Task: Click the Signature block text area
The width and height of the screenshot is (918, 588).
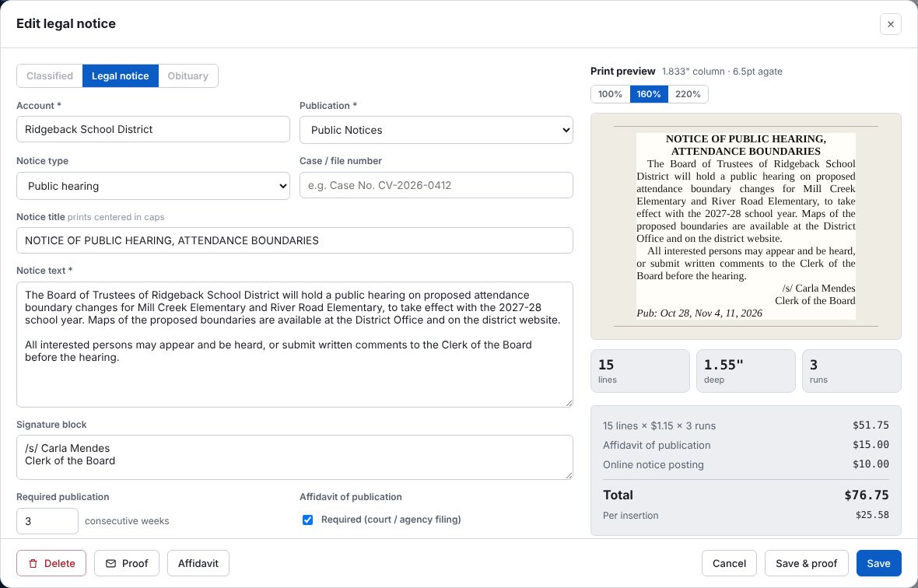Action: point(295,457)
